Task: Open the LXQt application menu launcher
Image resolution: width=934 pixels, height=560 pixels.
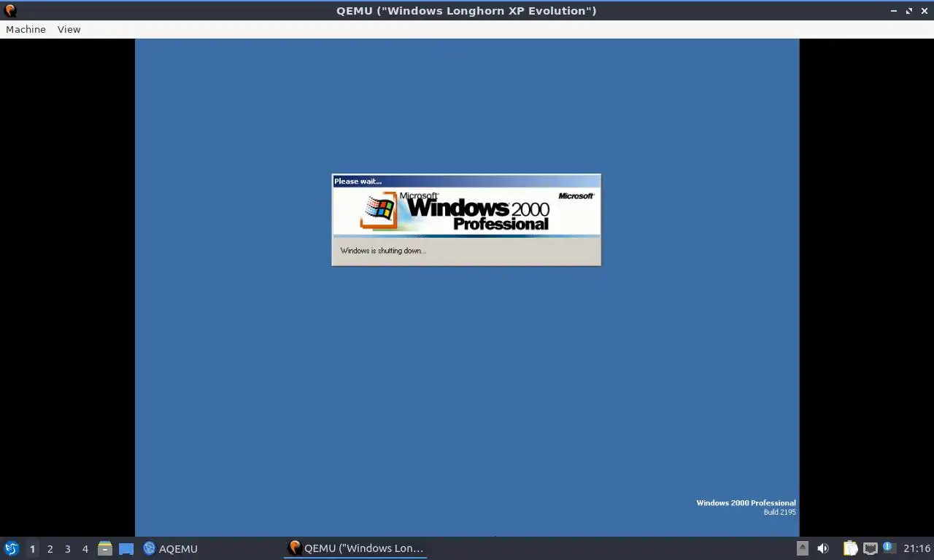Action: [11, 548]
